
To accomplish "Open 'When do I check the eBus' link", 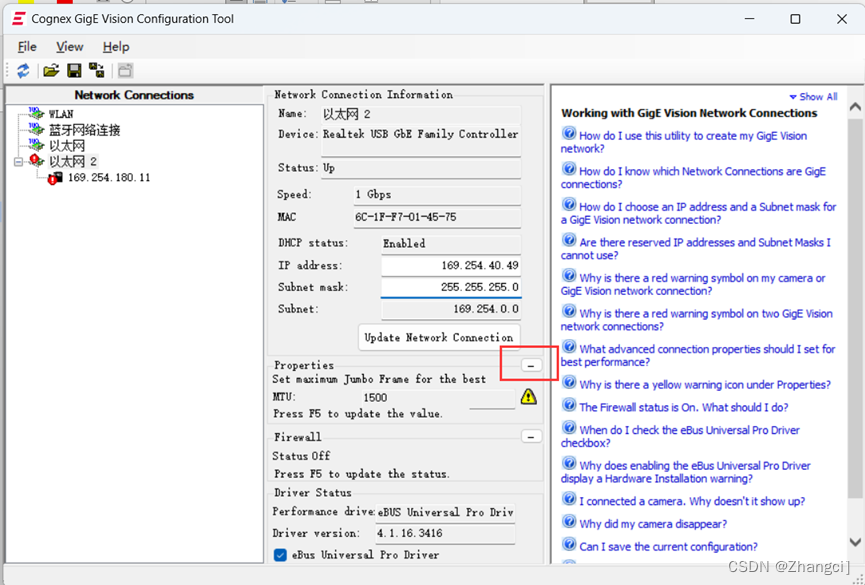I will pyautogui.click(x=680, y=436).
